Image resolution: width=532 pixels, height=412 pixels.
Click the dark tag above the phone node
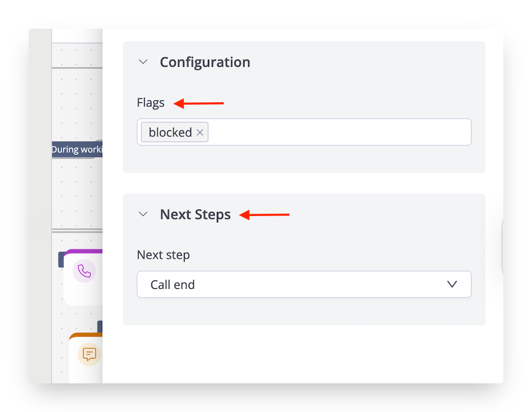coord(61,260)
